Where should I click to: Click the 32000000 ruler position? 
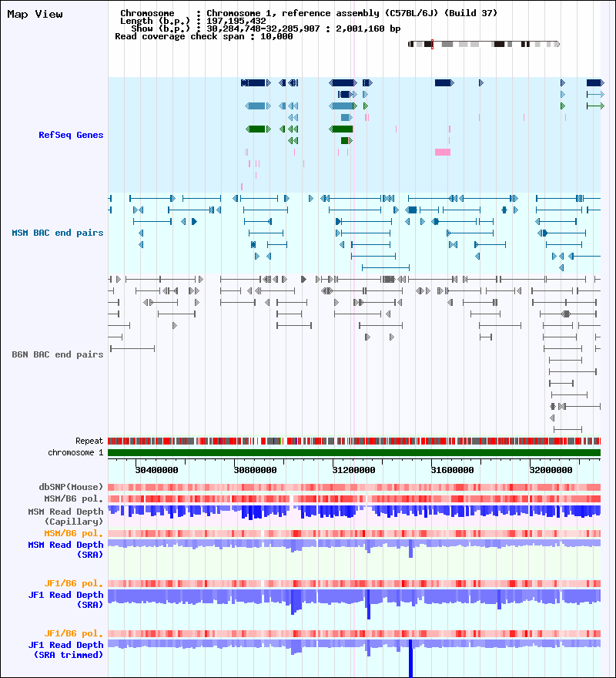coord(551,470)
